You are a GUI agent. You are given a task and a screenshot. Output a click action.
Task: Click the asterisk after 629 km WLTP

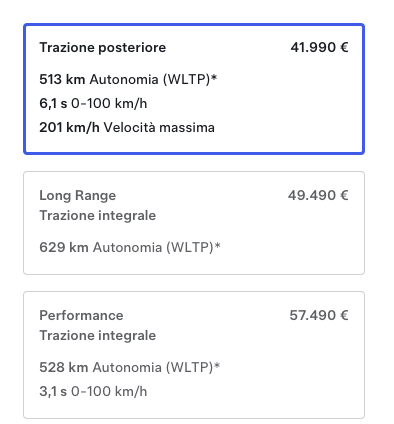click(x=218, y=245)
